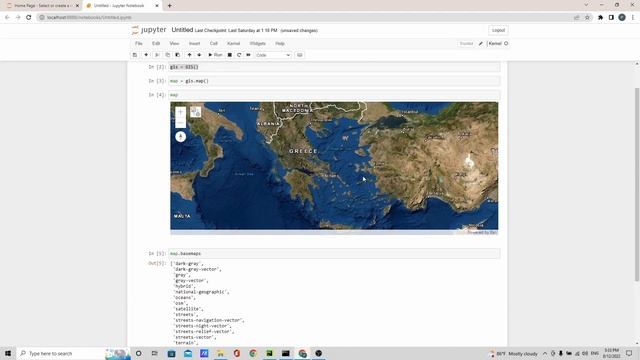Open Chrome from the taskbar
The width and height of the screenshot is (640, 360).
pos(253,353)
